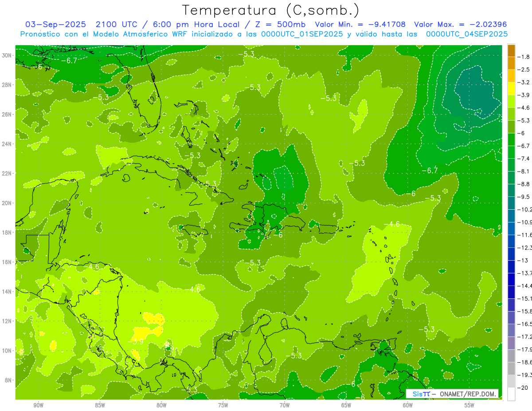Click the latitude label "30N"
The image size is (532, 411).
point(7,55)
